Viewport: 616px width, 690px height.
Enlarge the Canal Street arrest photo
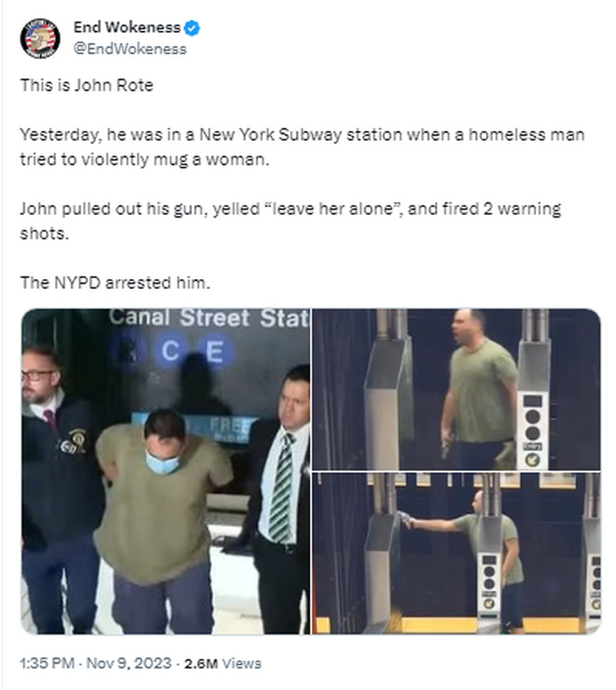(x=166, y=471)
